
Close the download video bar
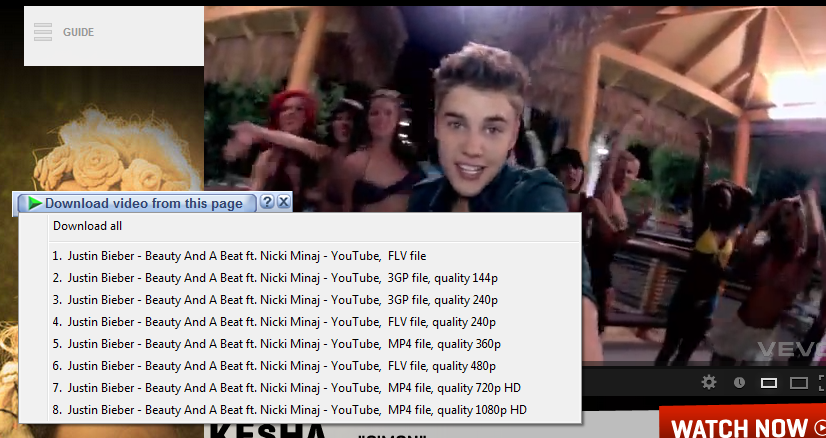(284, 201)
